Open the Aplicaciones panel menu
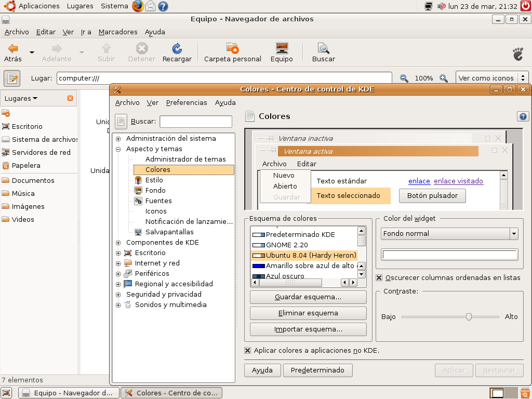The width and height of the screenshot is (532, 399). tap(38, 6)
